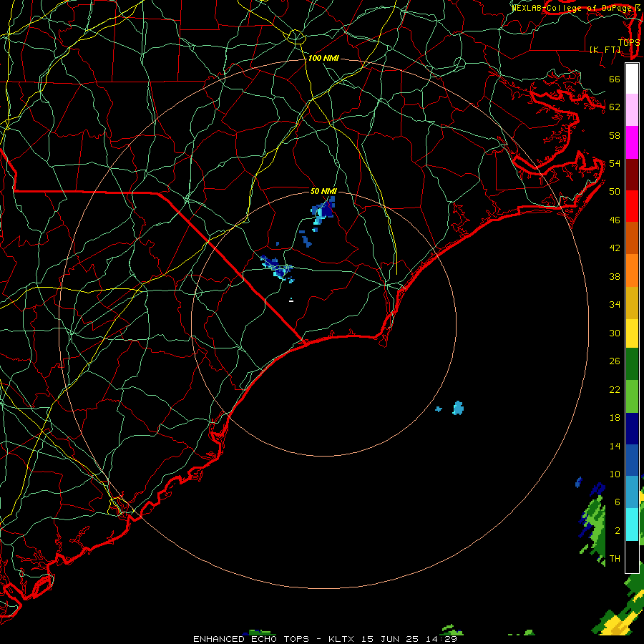Click the legend value '50'
644x644 pixels.
pos(615,192)
